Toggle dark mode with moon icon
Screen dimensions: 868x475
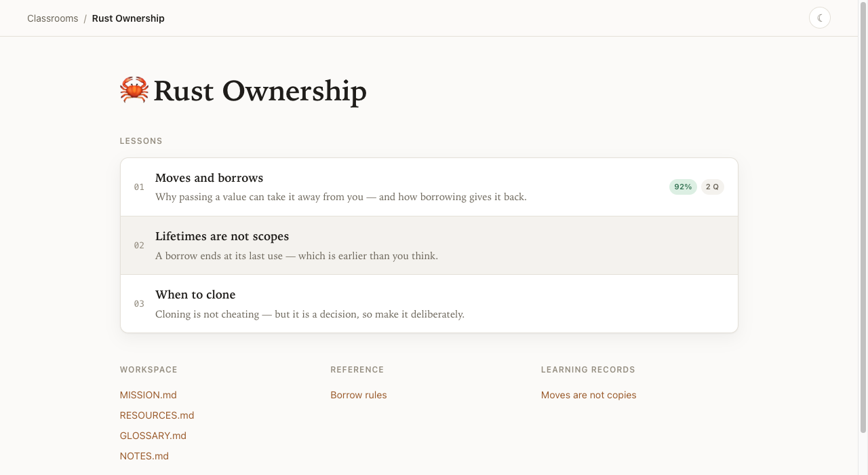(x=820, y=18)
